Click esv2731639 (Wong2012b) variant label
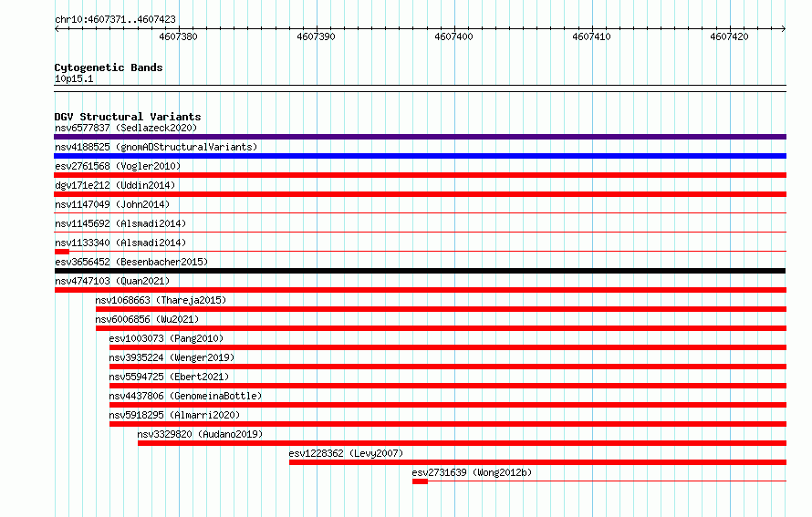 tap(472, 472)
